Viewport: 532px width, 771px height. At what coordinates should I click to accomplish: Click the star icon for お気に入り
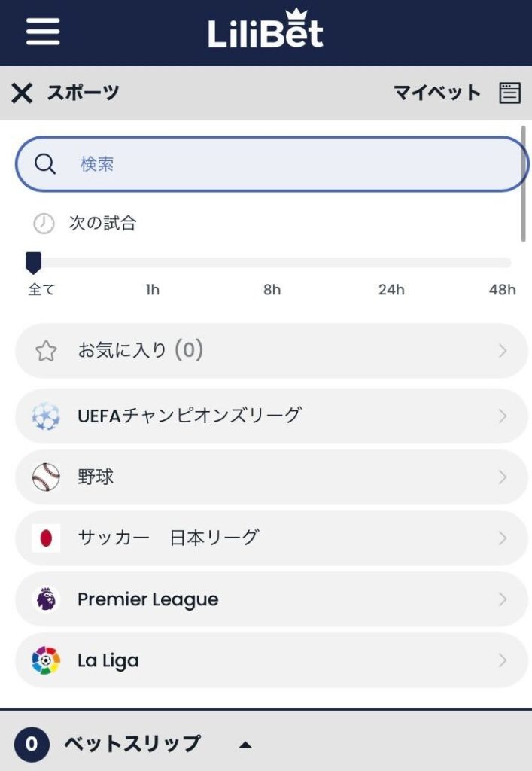[47, 349]
